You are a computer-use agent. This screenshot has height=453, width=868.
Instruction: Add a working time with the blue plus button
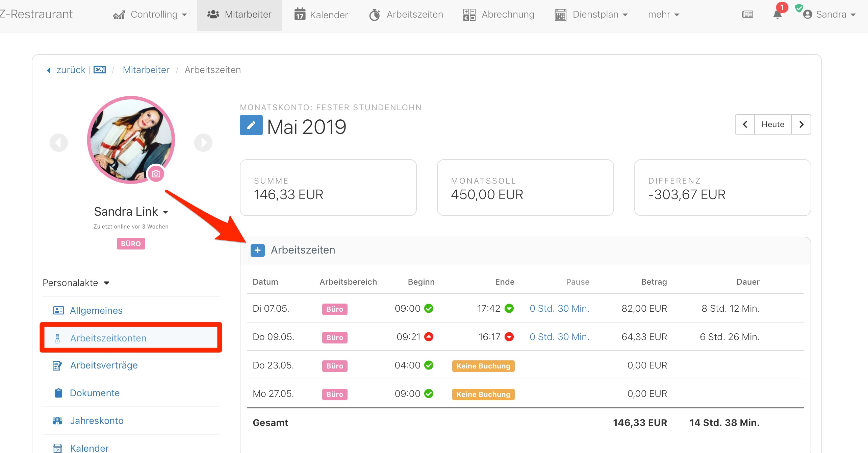pyautogui.click(x=257, y=250)
